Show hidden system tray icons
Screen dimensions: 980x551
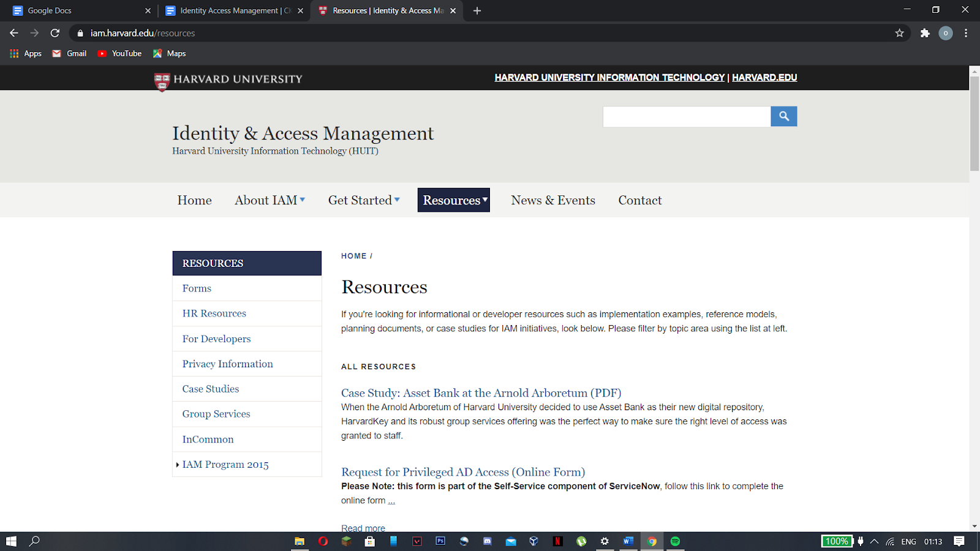(x=874, y=541)
